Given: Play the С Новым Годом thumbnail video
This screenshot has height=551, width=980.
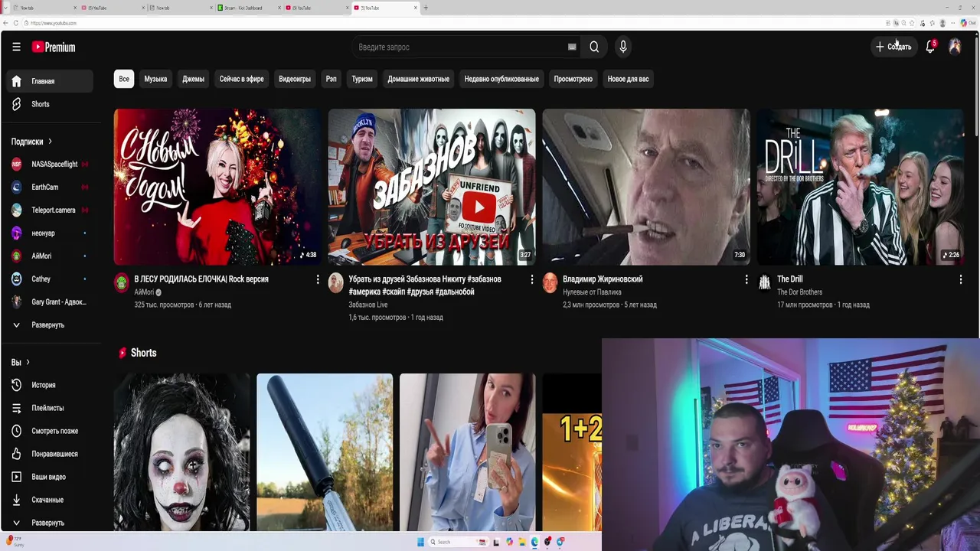Looking at the screenshot, I should (217, 187).
